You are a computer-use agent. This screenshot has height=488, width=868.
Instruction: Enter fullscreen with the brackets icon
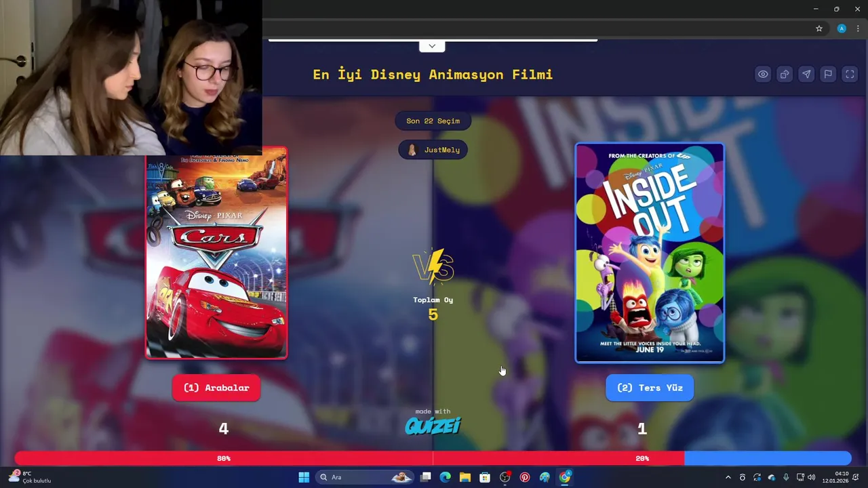pos(850,75)
